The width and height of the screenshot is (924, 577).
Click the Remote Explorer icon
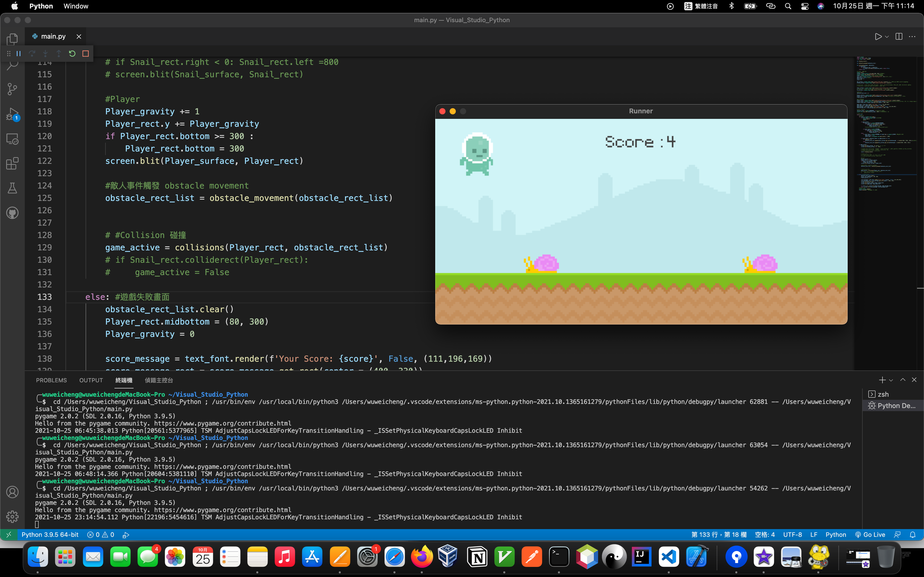(12, 139)
